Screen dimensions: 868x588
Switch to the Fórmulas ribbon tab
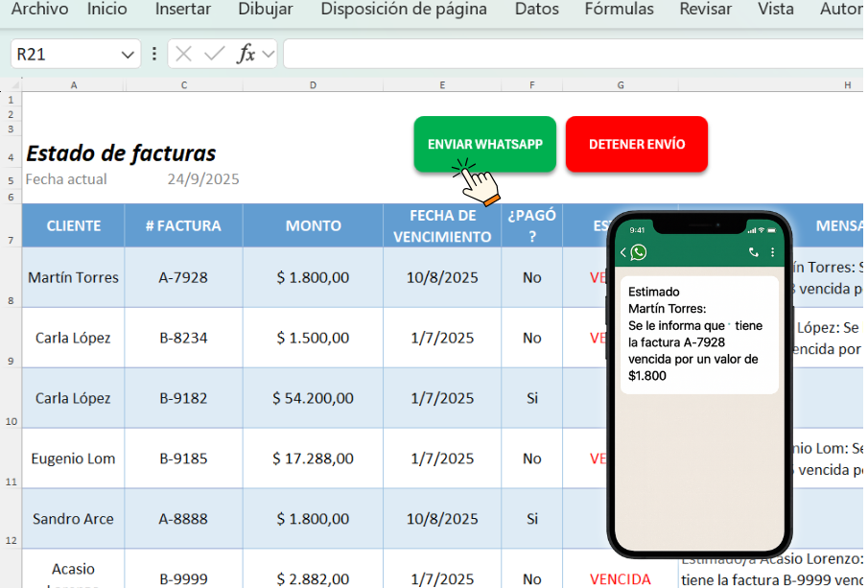[x=619, y=10]
